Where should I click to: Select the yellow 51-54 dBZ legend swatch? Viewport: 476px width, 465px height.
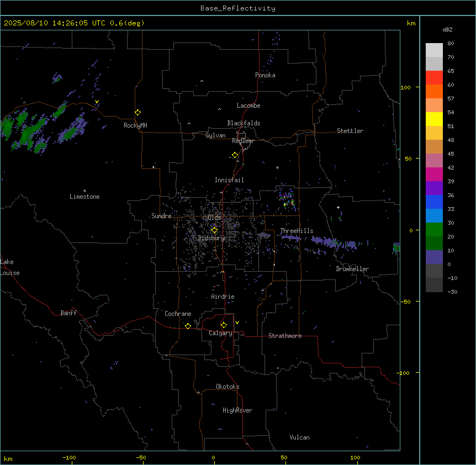[x=434, y=119]
